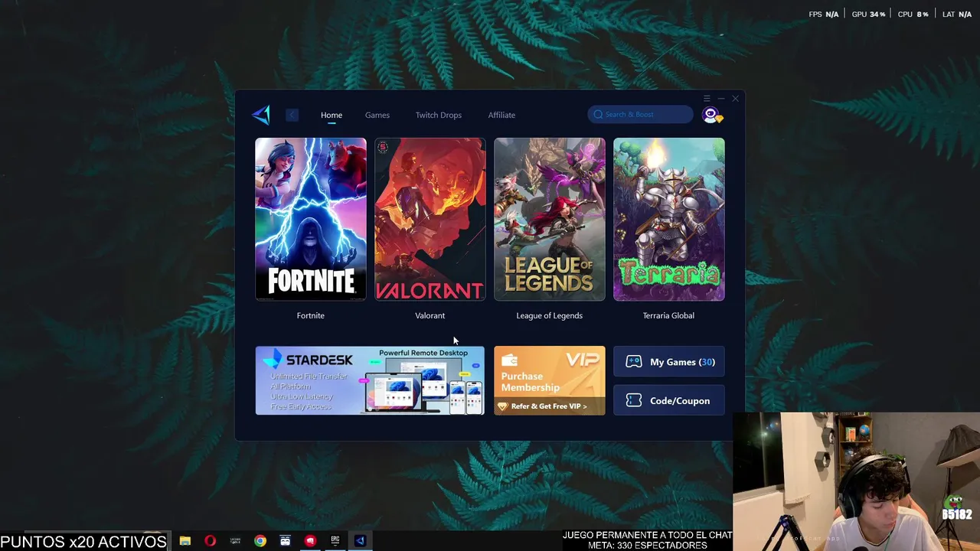This screenshot has height=551, width=980.
Task: Select the Terraria game cover
Action: [669, 219]
